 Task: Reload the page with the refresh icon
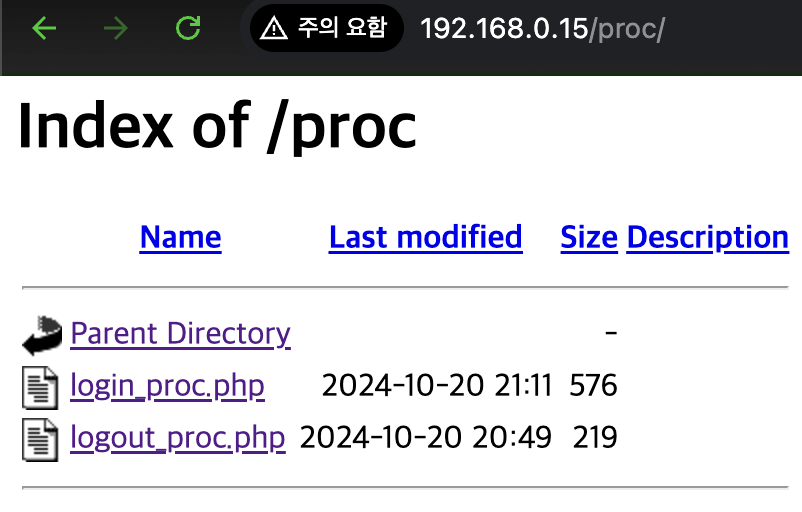click(x=188, y=28)
